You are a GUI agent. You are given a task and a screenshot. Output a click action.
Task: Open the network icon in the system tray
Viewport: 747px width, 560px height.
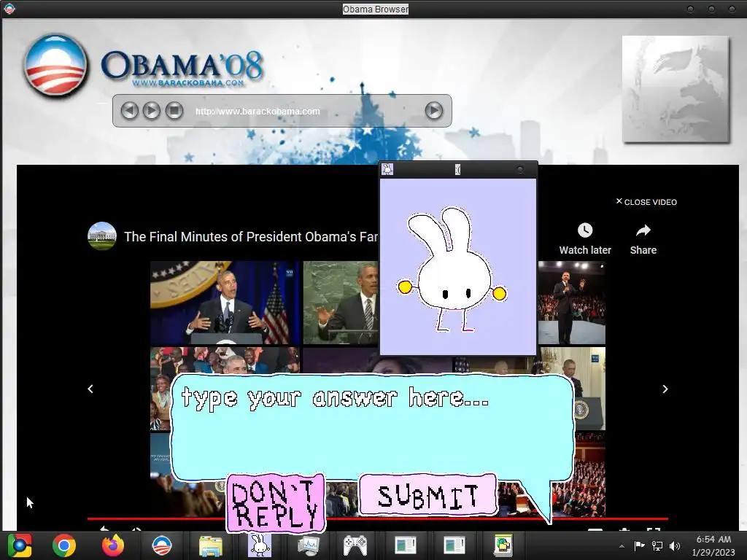pos(657,545)
